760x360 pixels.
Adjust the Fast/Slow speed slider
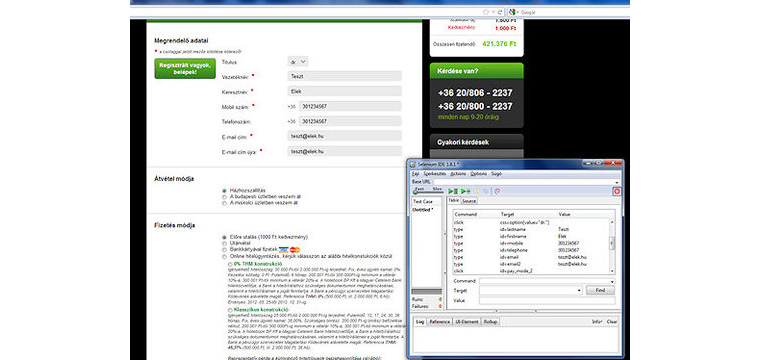[x=427, y=192]
